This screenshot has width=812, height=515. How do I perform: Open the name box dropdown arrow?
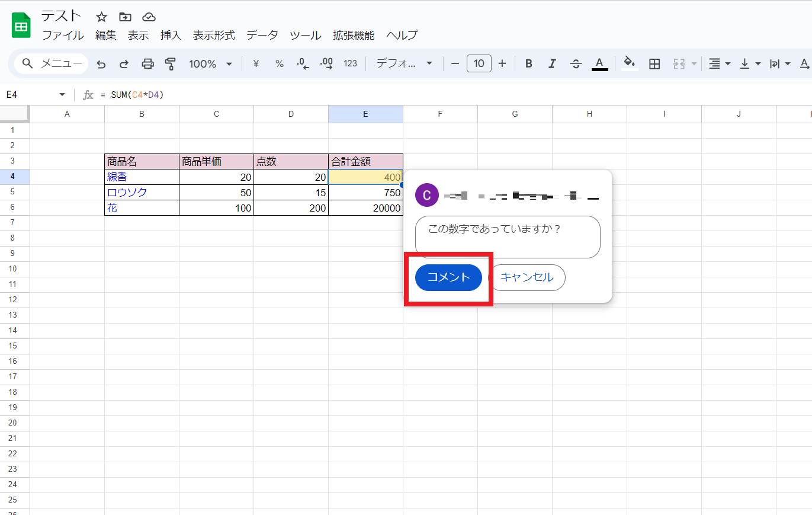coord(62,95)
